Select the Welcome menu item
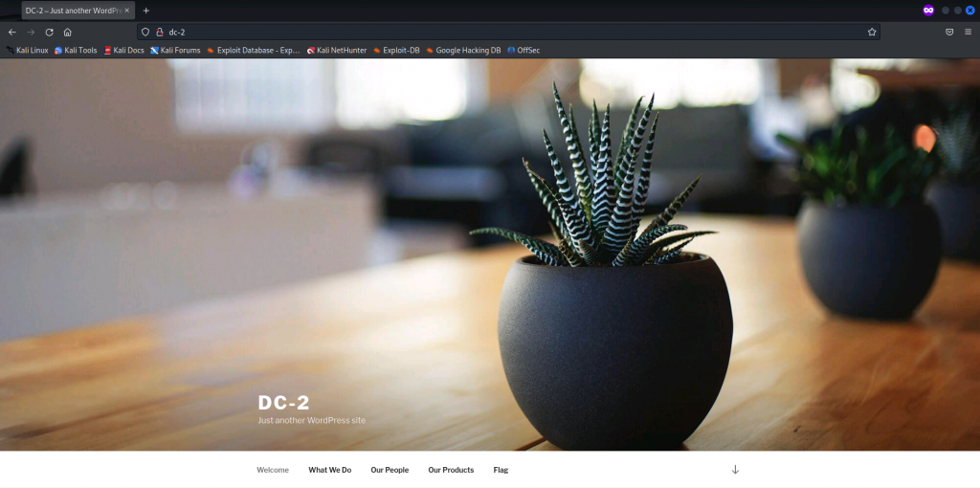Viewport: 980px width, 488px height. [x=273, y=470]
